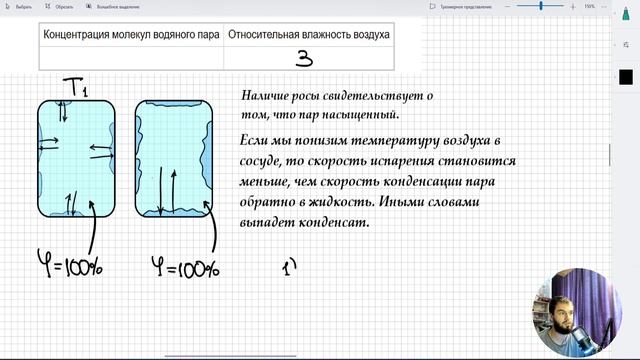
Task: Click the text line том, что пар насыщенный.
Action: pyautogui.click(x=320, y=115)
